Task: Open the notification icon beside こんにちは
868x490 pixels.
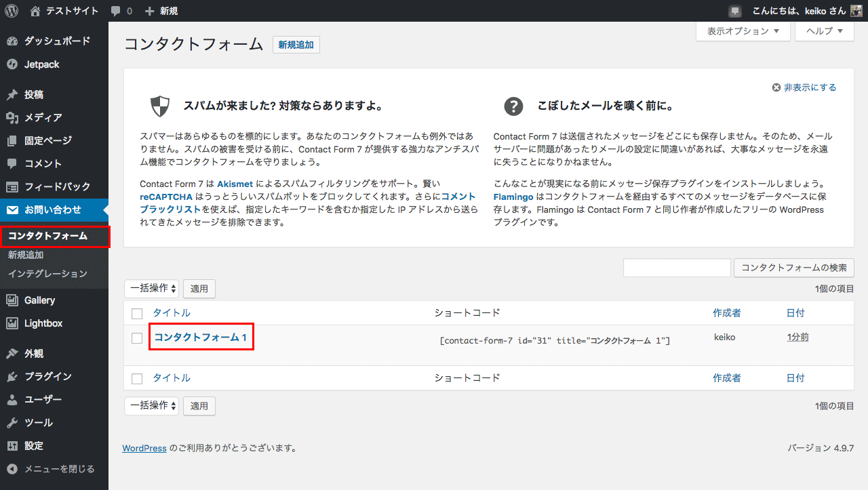Action: click(x=735, y=11)
